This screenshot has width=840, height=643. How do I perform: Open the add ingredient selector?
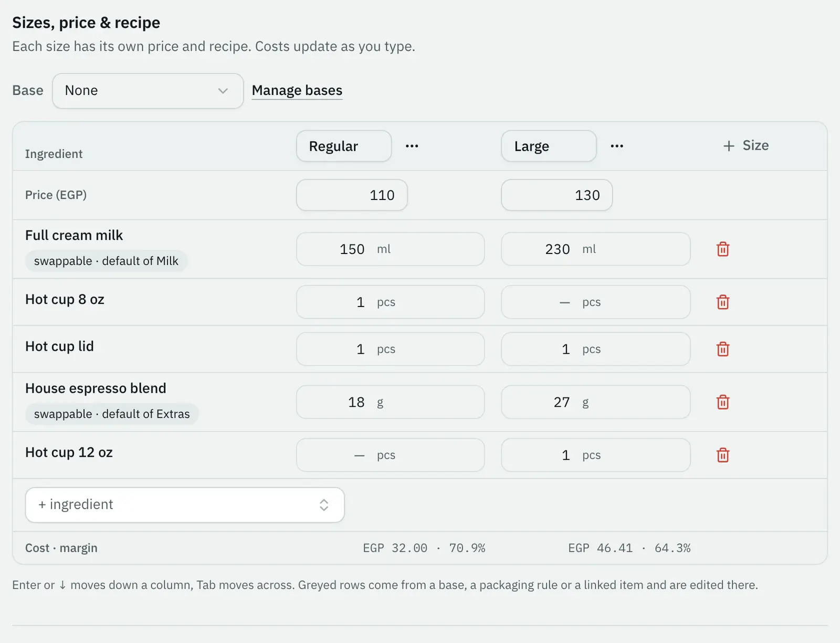point(185,505)
